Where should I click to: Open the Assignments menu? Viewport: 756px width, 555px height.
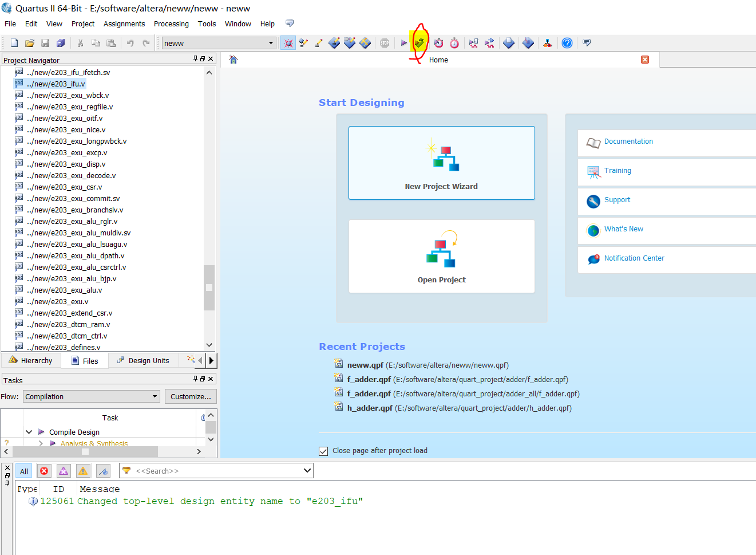pyautogui.click(x=124, y=24)
